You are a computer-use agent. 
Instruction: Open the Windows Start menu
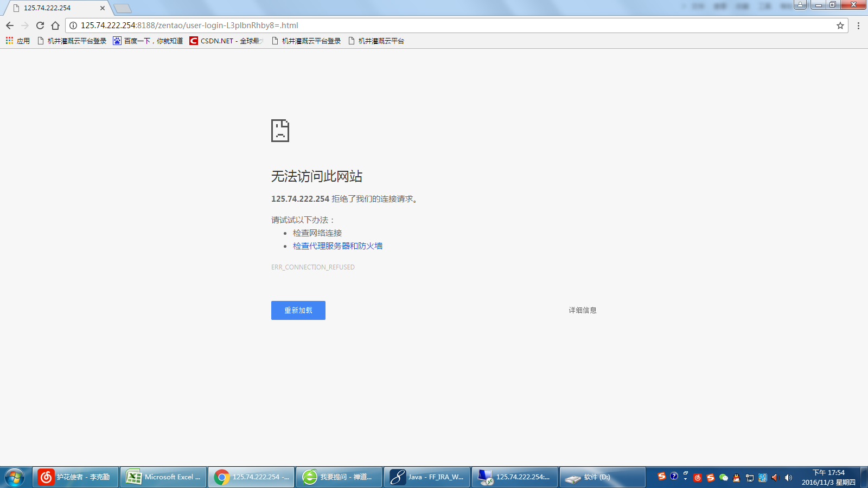click(15, 477)
